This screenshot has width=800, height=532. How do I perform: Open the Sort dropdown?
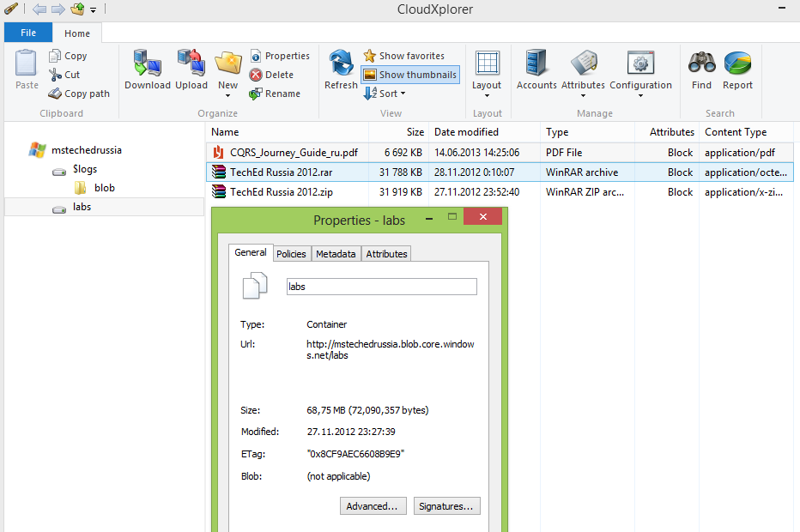pos(385,94)
